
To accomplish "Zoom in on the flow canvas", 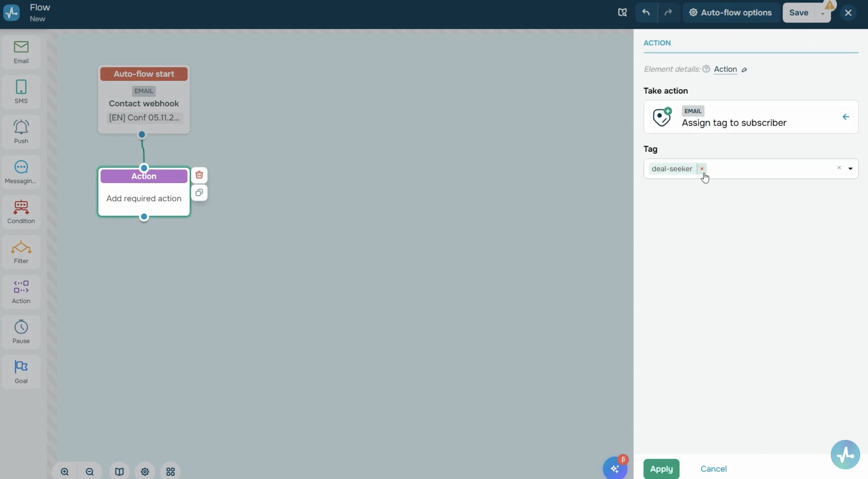I will pyautogui.click(x=65, y=471).
